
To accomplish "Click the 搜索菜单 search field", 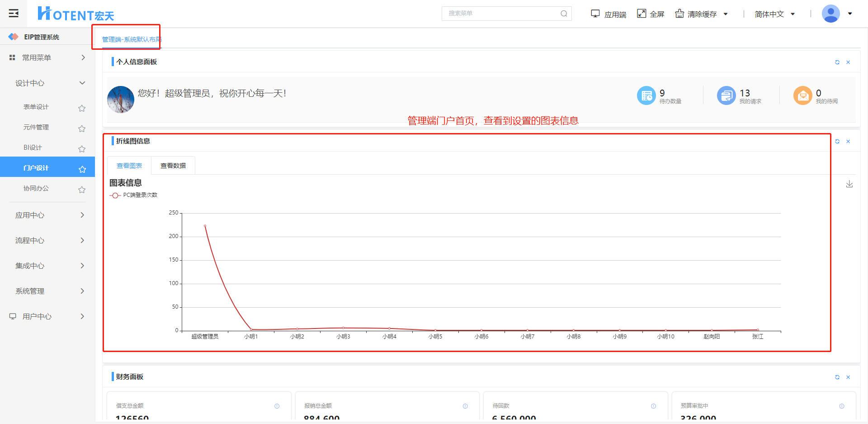I will [502, 14].
